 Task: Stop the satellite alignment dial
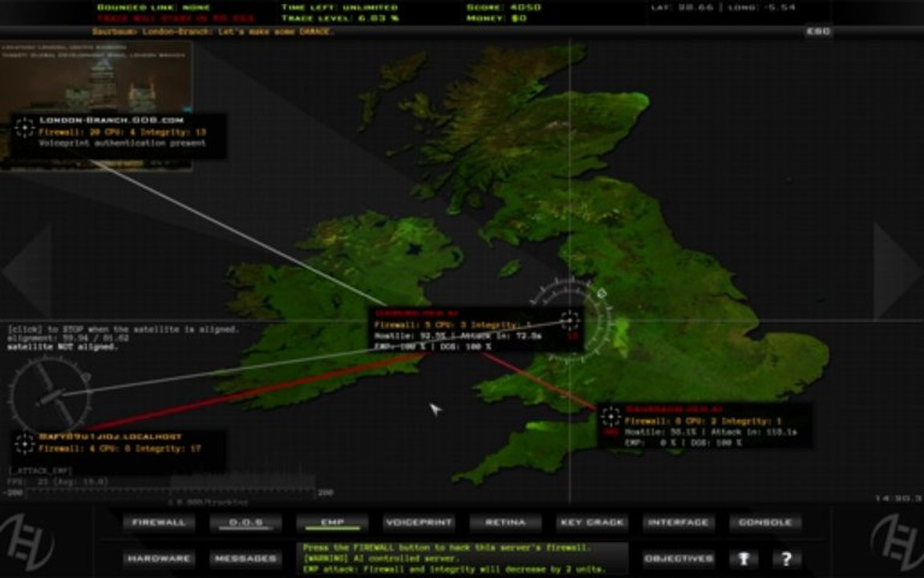click(x=50, y=396)
